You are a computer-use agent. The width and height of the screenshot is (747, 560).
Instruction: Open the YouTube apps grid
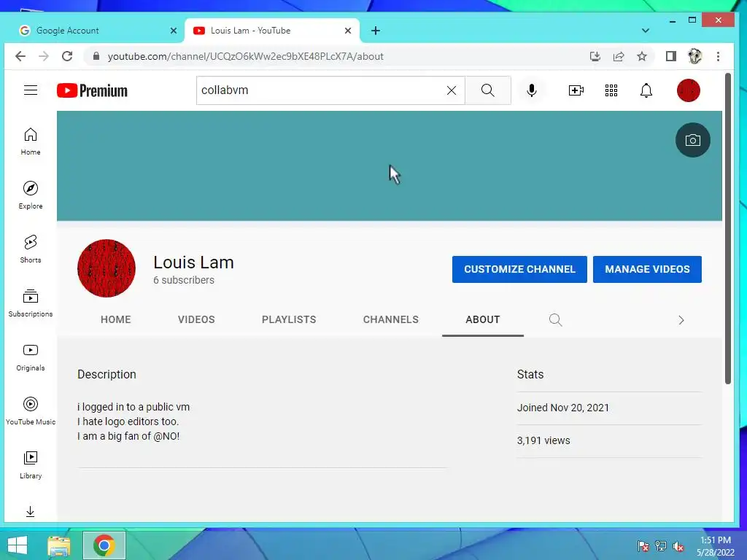click(611, 90)
